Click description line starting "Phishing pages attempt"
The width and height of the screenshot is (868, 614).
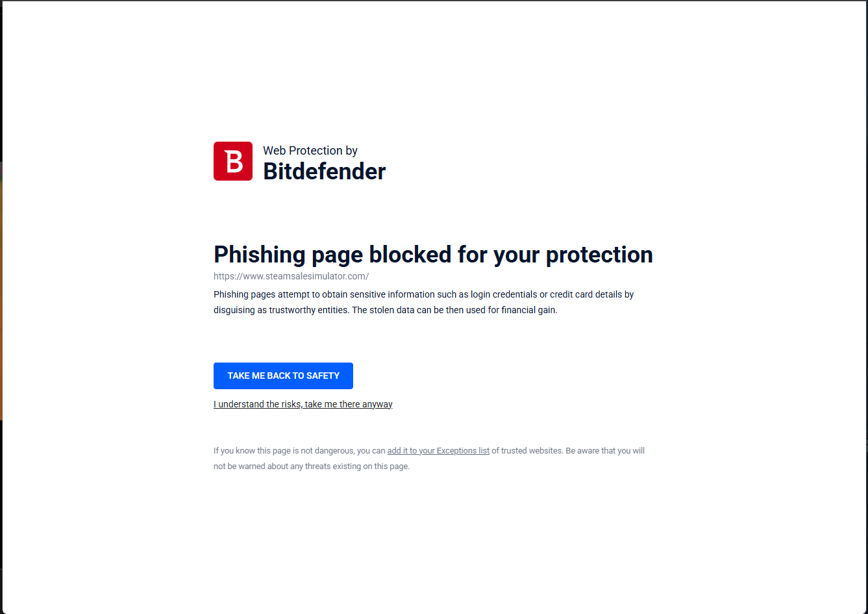(x=423, y=294)
